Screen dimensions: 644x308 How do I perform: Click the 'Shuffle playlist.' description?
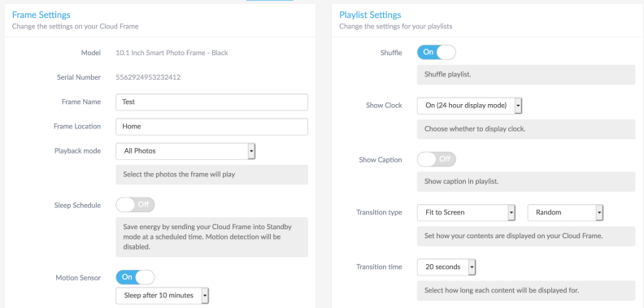tap(447, 75)
